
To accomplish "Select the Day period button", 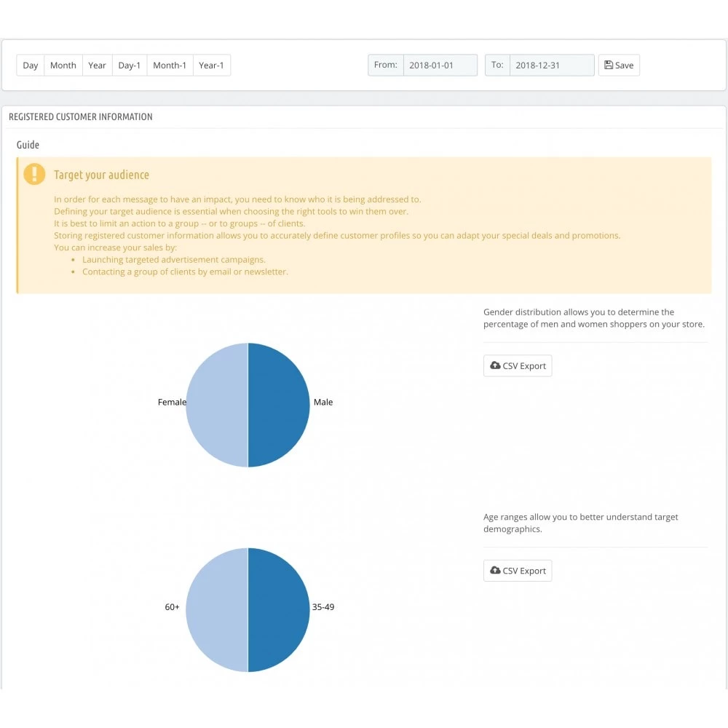I will pyautogui.click(x=30, y=65).
